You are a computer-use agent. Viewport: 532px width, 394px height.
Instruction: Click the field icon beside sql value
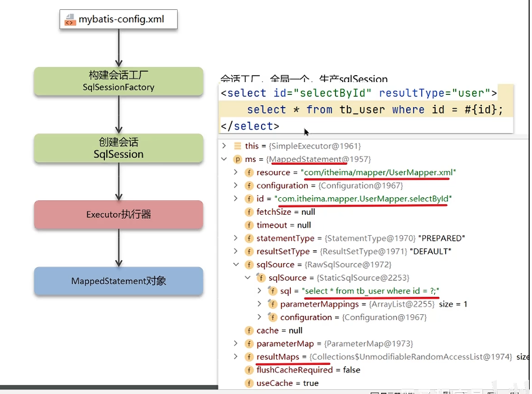[x=273, y=291]
